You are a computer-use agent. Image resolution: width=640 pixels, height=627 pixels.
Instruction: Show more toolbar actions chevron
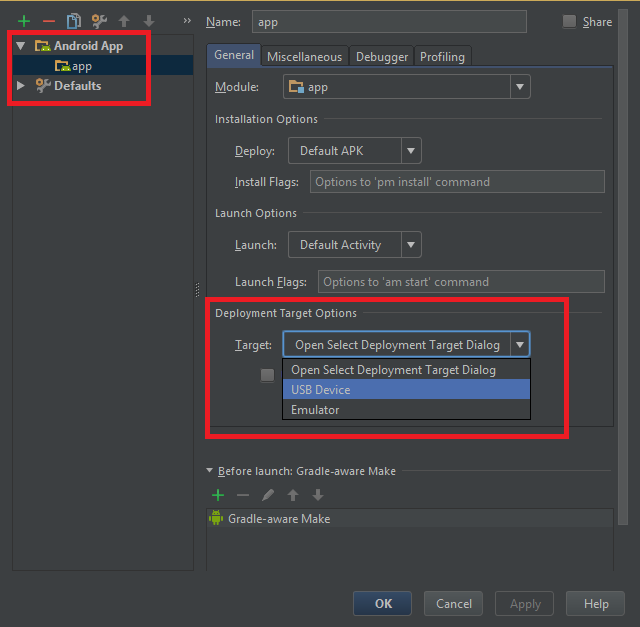[187, 20]
